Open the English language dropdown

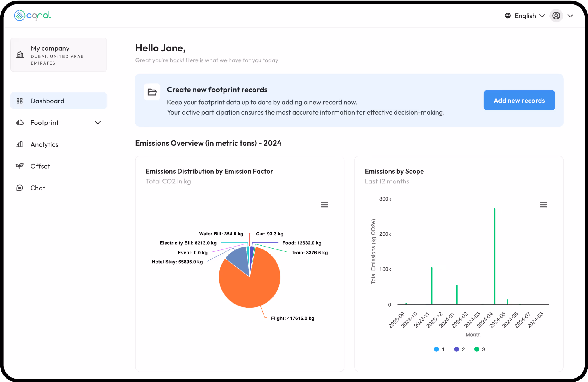click(525, 16)
